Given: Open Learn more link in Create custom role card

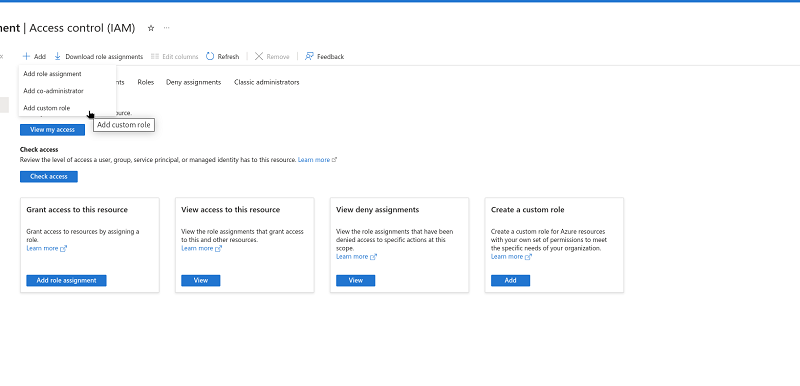Looking at the screenshot, I should pyautogui.click(x=507, y=256).
